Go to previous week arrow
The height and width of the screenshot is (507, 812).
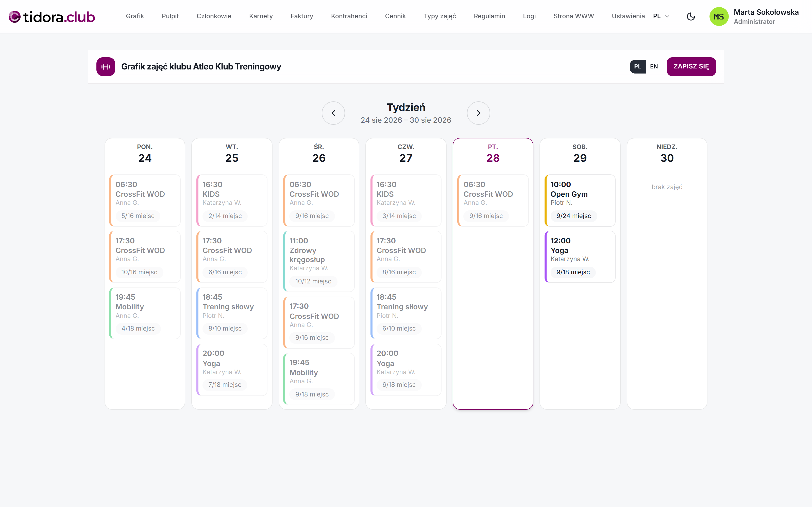(333, 113)
